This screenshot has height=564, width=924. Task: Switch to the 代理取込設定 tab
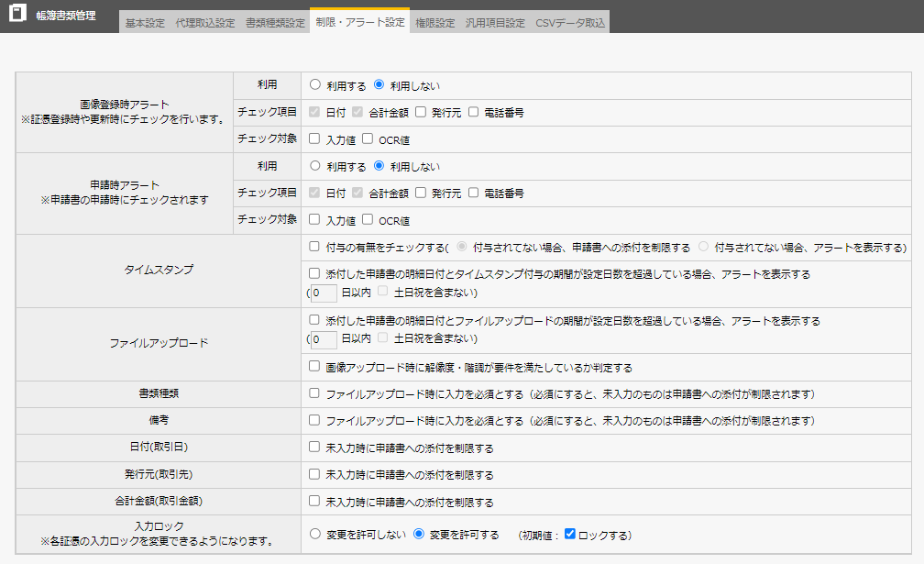point(205,23)
